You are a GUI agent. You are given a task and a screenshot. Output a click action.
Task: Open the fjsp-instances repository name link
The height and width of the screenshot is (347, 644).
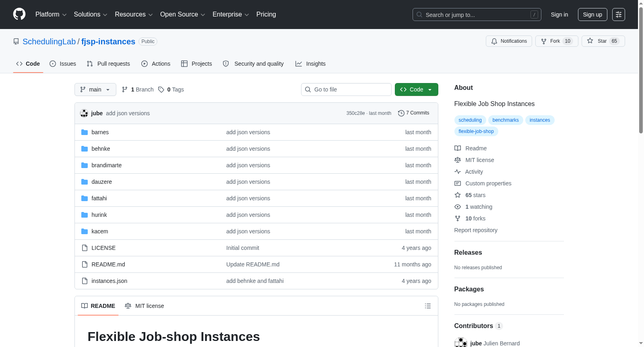coord(108,42)
